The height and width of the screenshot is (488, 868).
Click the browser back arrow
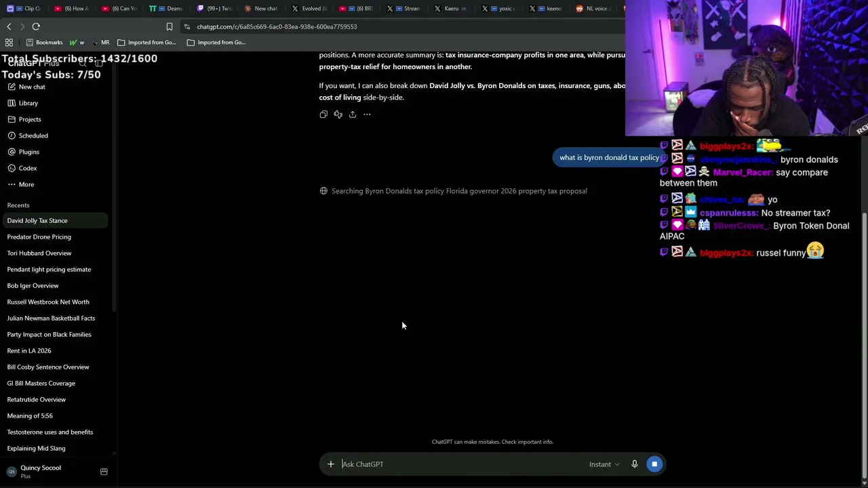coord(9,26)
